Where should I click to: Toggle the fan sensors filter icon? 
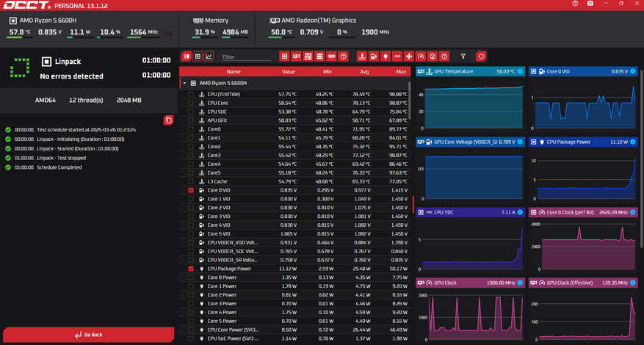point(408,57)
